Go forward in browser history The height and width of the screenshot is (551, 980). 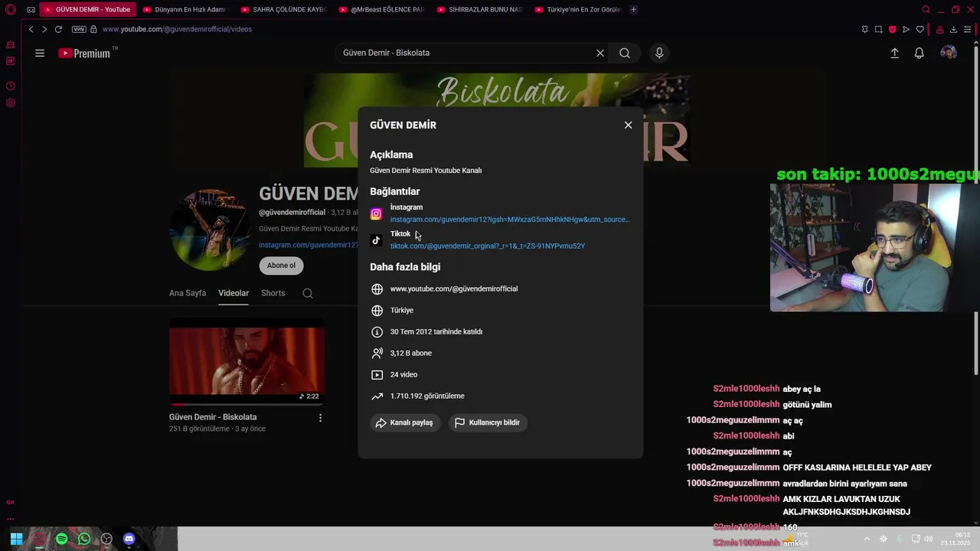44,29
